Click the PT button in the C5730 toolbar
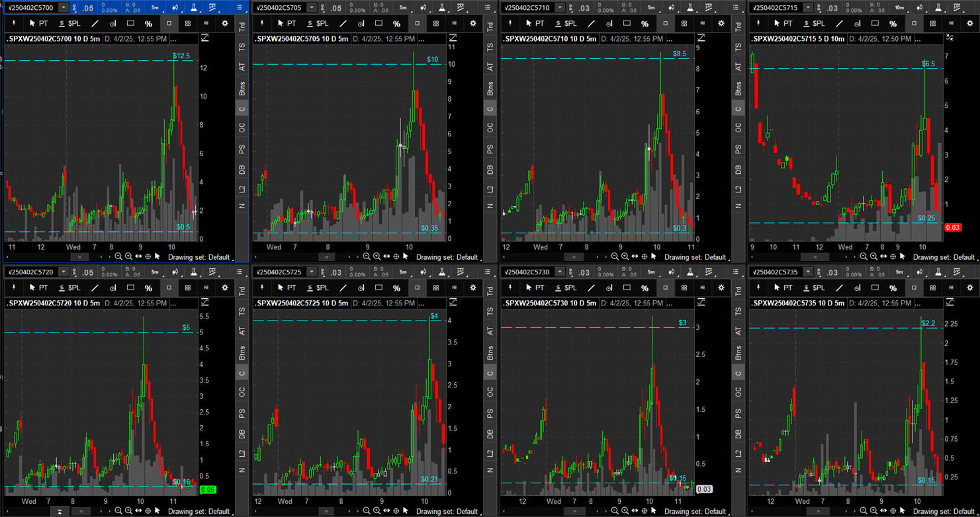This screenshot has height=517, width=980. tap(535, 288)
